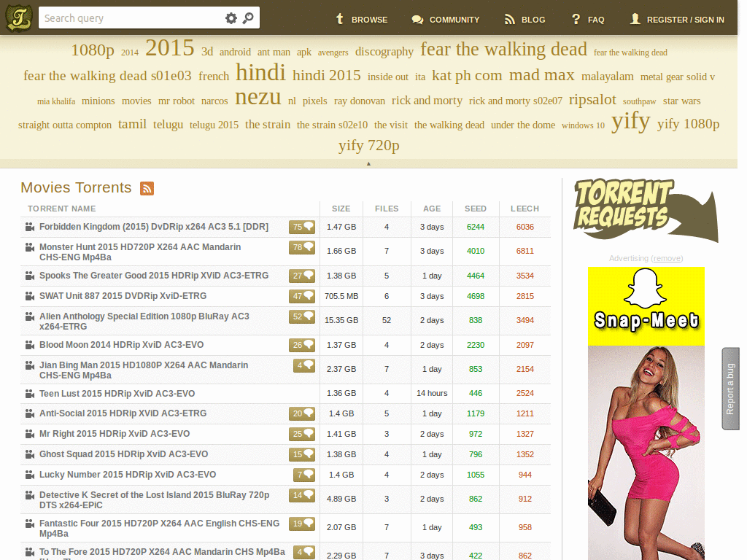Open 19 comments on Fantastic Four

(x=302, y=524)
